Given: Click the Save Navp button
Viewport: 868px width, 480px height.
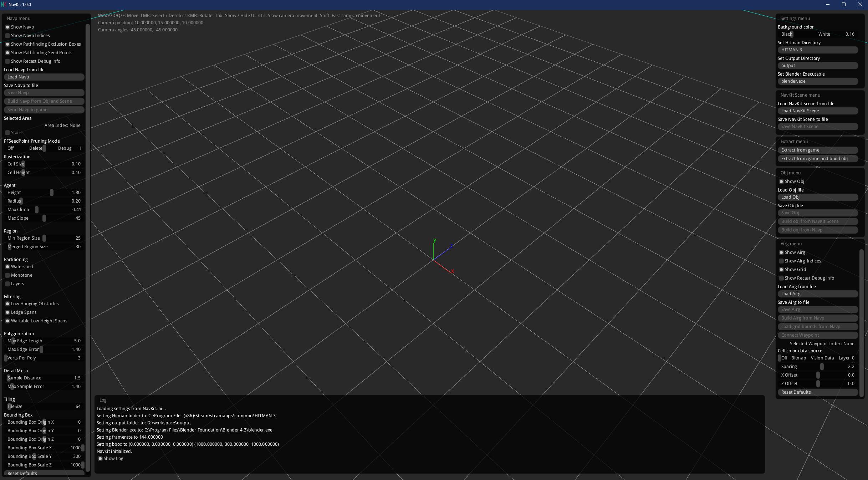Looking at the screenshot, I should pyautogui.click(x=44, y=93).
